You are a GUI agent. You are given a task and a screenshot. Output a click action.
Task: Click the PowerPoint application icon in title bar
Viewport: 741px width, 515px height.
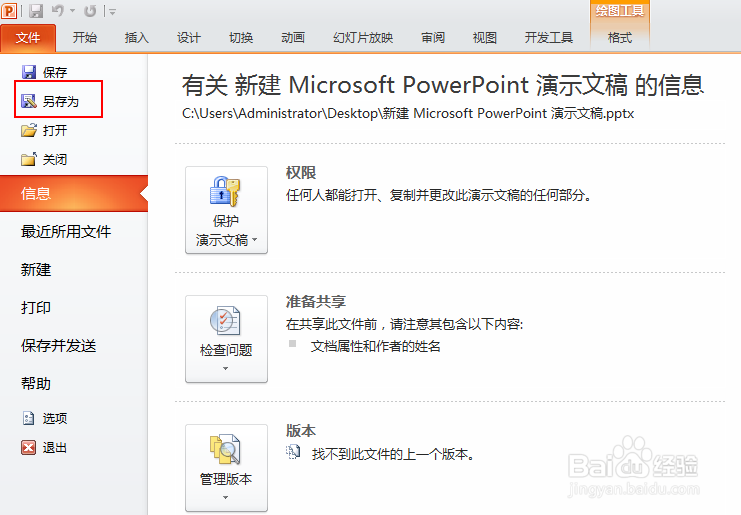9,10
